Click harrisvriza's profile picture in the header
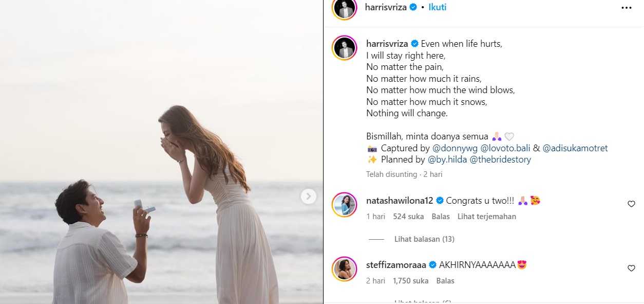Screen dimensions: 644x304 click(344, 8)
